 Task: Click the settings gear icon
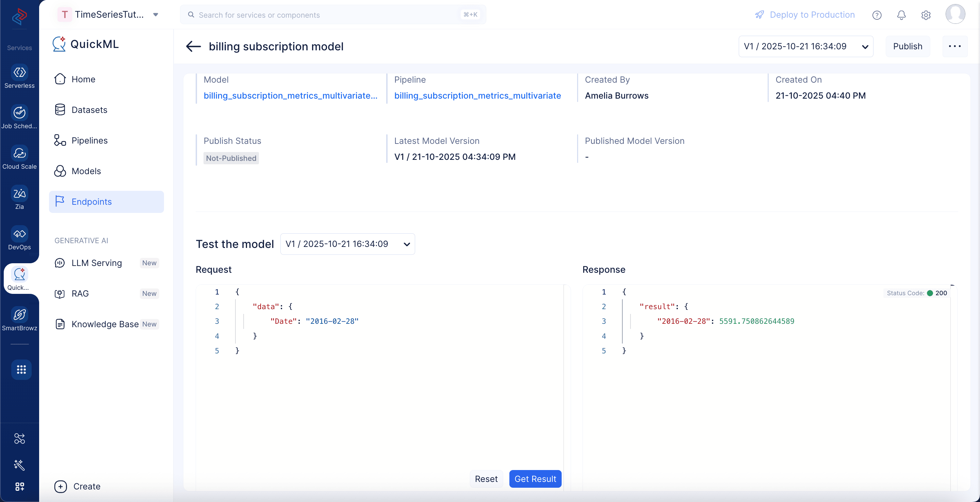[x=926, y=15]
